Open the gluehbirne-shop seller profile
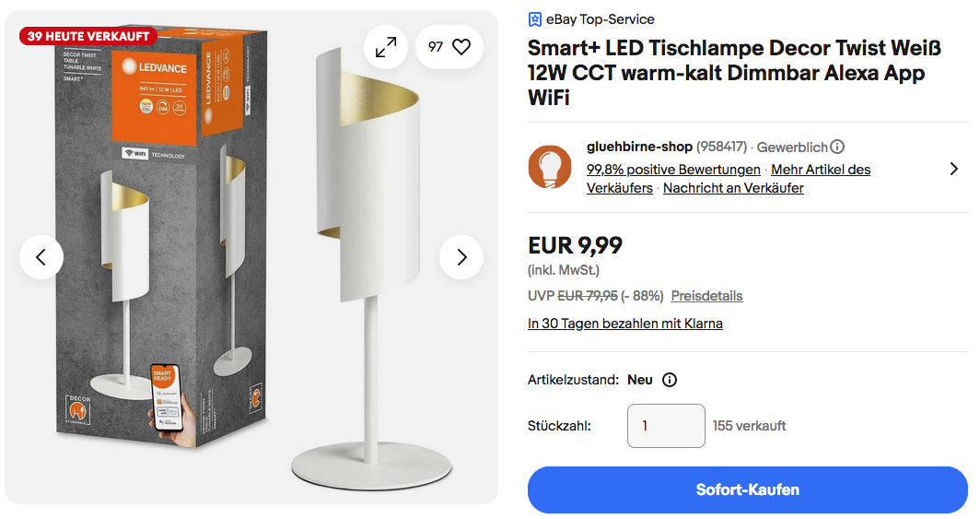This screenshot has height=519, width=980. [639, 147]
